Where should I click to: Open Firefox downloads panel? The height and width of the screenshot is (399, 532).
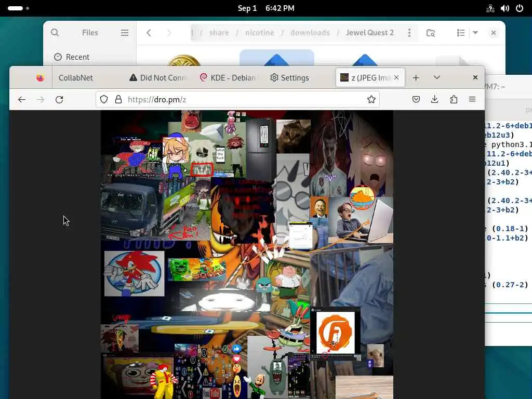[435, 99]
